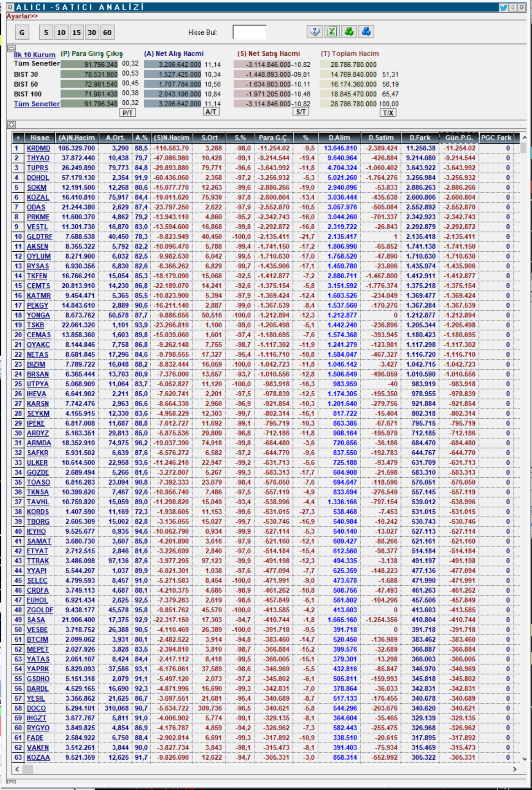The height and width of the screenshot is (790, 532).
Task: Open the KRDMD stock link
Action: 38,148
